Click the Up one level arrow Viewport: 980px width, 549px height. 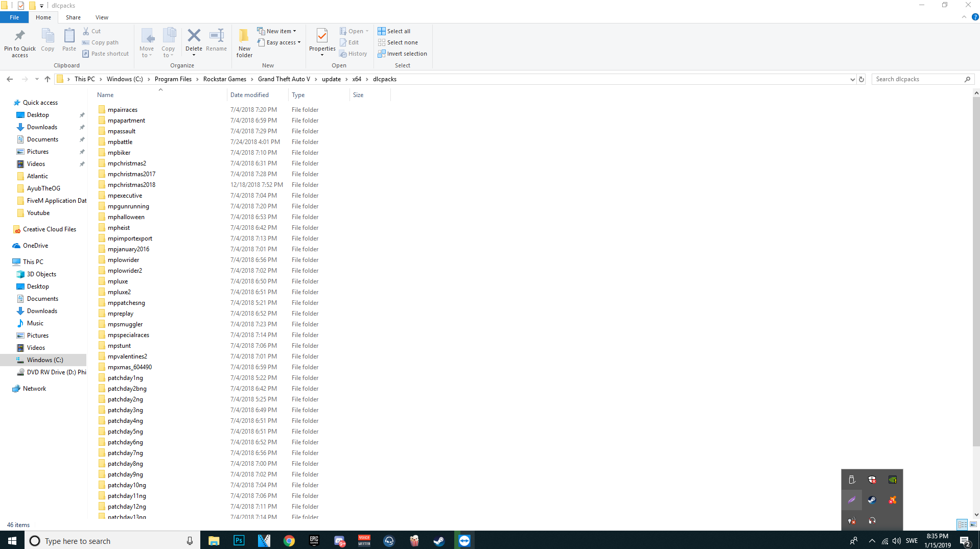tap(48, 79)
